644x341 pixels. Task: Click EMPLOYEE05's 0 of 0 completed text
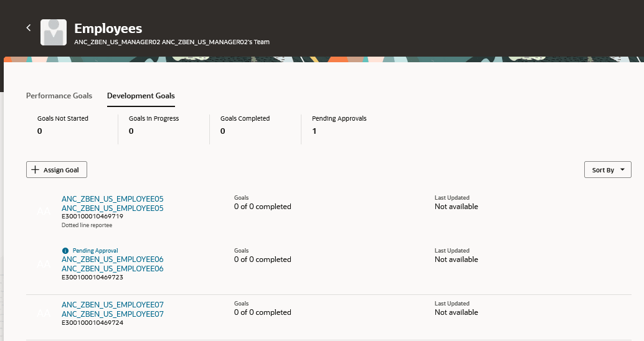point(262,207)
